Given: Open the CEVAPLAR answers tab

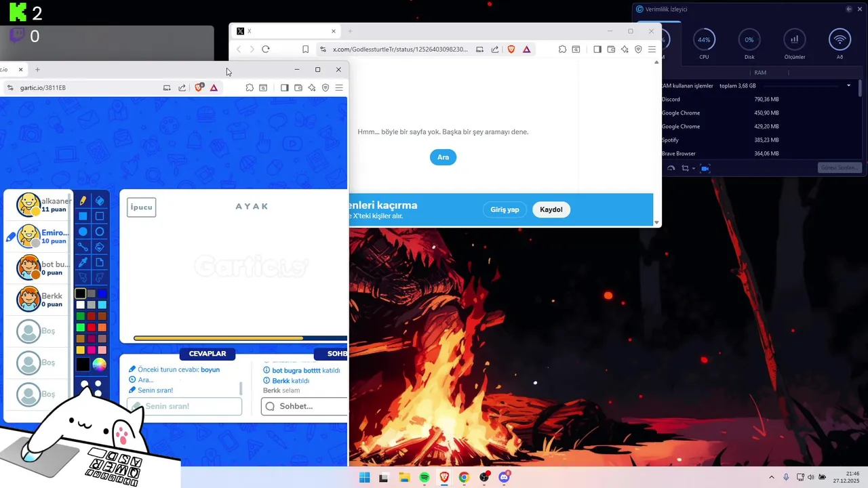Looking at the screenshot, I should (x=208, y=354).
